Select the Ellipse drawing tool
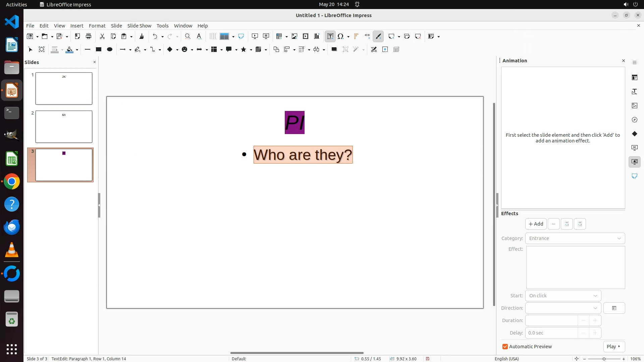The width and height of the screenshot is (644, 362). click(110, 50)
